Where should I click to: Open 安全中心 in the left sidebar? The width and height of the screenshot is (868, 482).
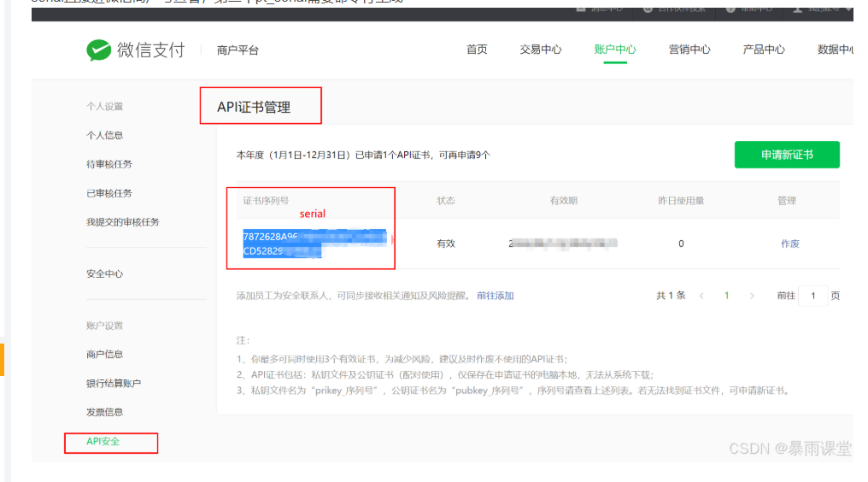[x=105, y=273]
